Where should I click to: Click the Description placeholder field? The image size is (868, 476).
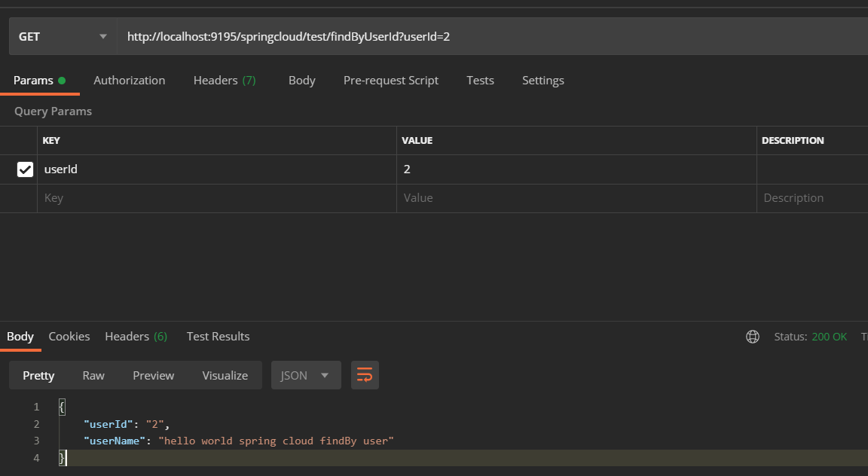click(x=812, y=198)
